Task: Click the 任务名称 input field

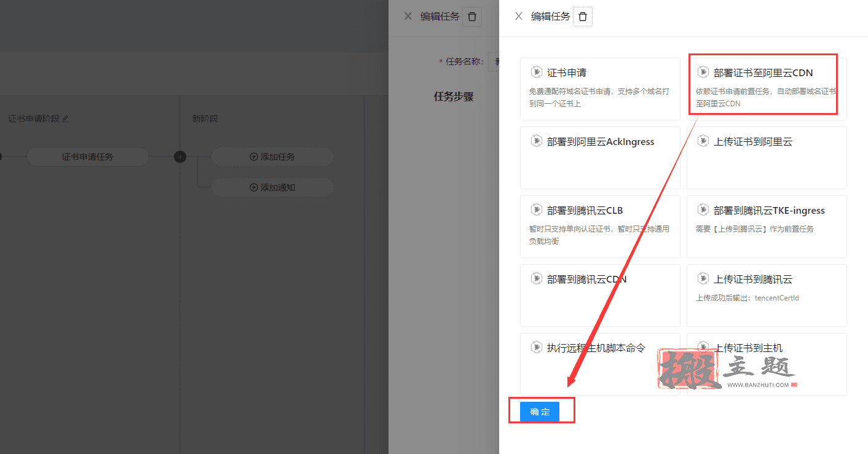Action: [x=494, y=61]
